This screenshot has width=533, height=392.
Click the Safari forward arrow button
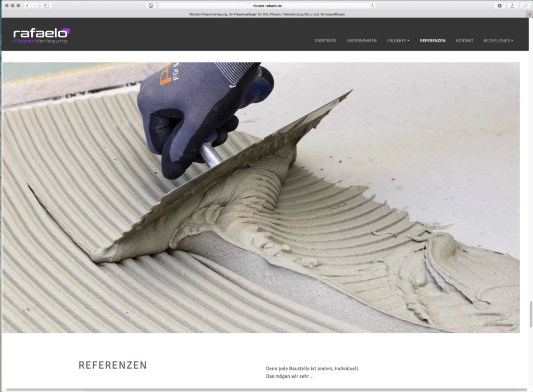pyautogui.click(x=35, y=5)
